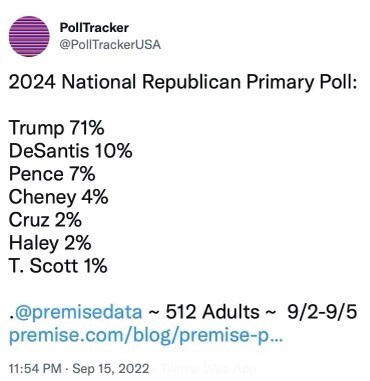
Task: Select the Haley 2% line
Action: tap(50, 243)
